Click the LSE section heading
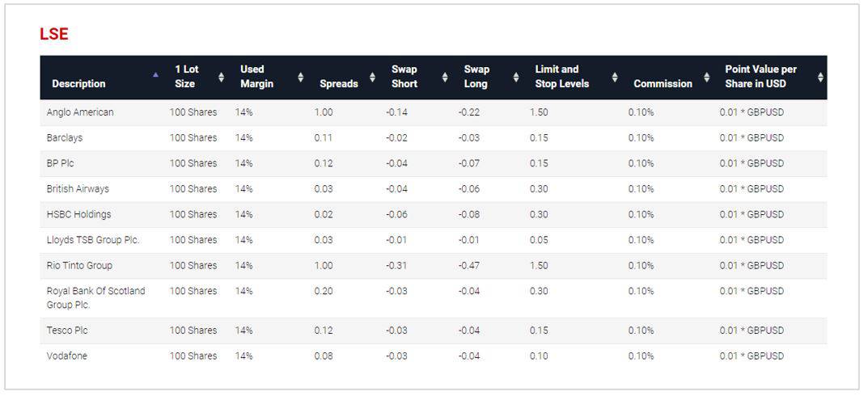The image size is (868, 400). (53, 34)
